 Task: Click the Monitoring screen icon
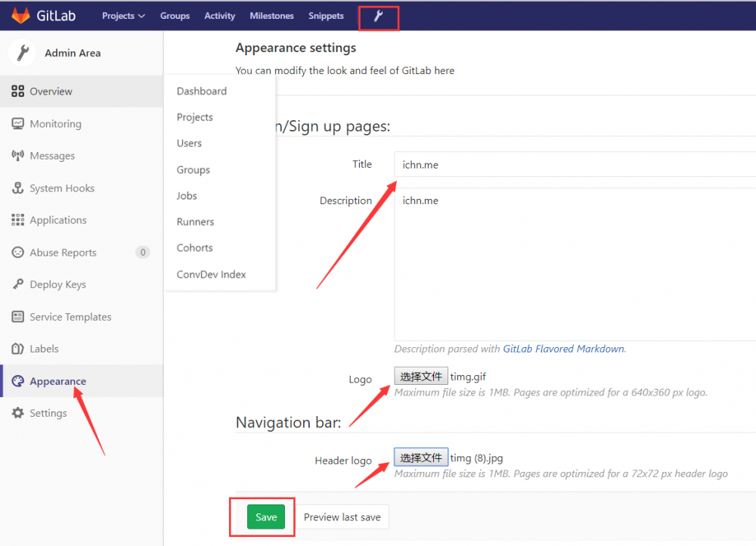click(x=18, y=123)
